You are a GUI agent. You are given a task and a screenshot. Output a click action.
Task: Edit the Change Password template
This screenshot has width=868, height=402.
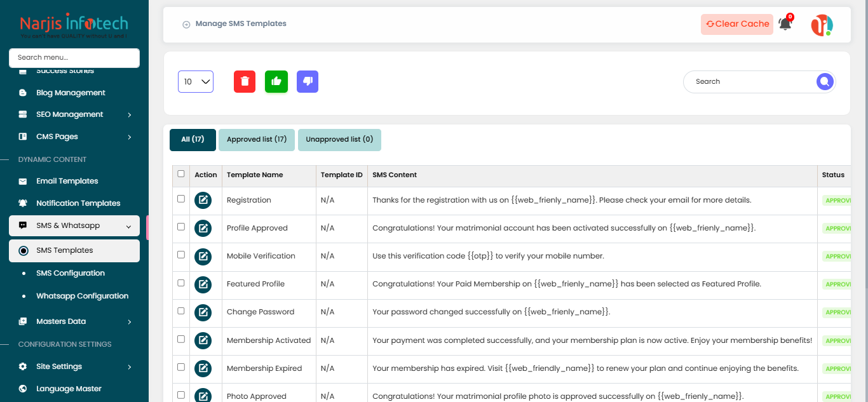[203, 312]
